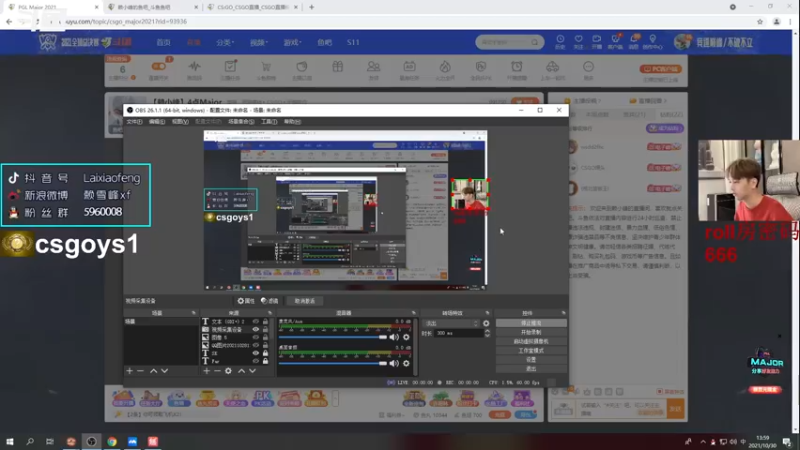Click properties gear button above Sources
Image resolution: width=800 pixels, height=450 pixels.
(x=246, y=301)
